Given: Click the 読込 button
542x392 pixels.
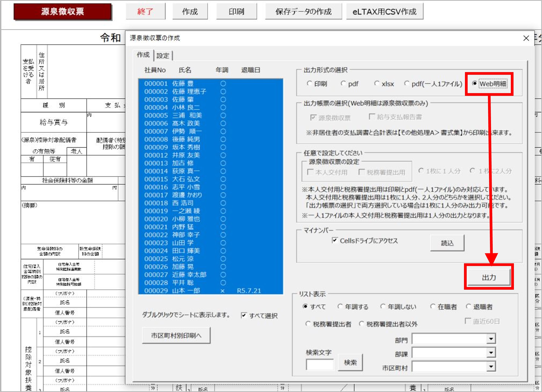Looking at the screenshot, I should click(447, 243).
